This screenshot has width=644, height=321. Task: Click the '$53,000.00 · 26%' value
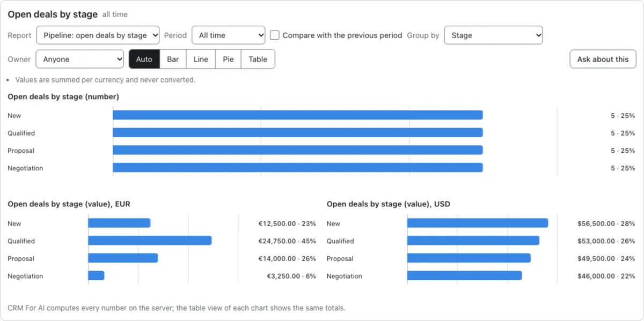606,241
